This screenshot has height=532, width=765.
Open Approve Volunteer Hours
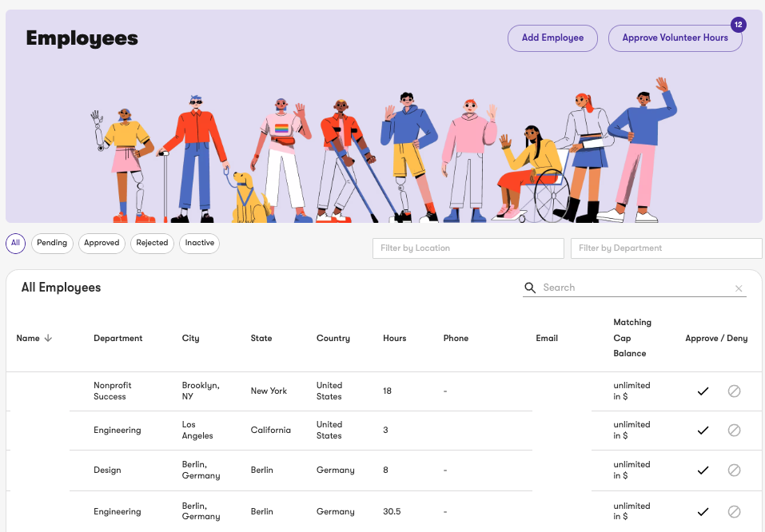tap(675, 38)
